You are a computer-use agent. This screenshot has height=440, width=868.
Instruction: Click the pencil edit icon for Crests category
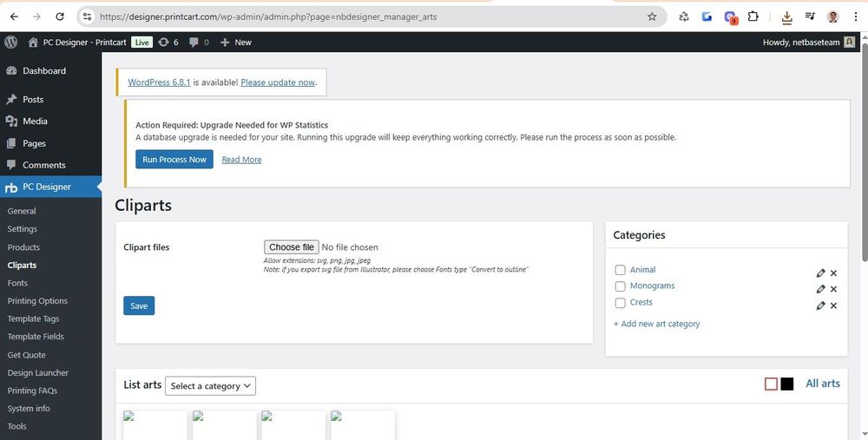tap(820, 305)
